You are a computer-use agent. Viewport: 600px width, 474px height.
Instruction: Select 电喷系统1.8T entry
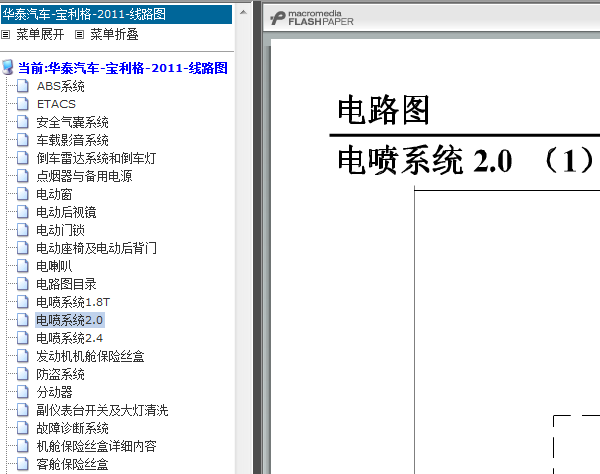pos(73,302)
